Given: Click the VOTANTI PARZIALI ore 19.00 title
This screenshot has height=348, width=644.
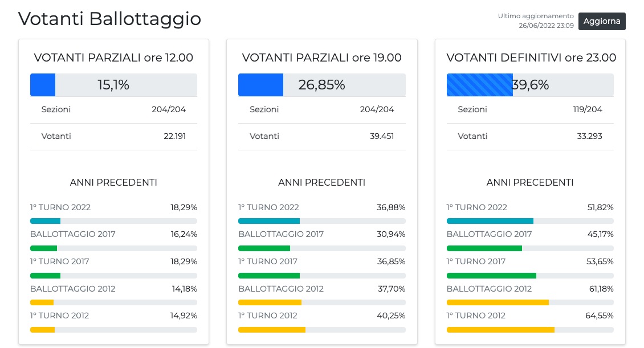Looking at the screenshot, I should (x=321, y=58).
